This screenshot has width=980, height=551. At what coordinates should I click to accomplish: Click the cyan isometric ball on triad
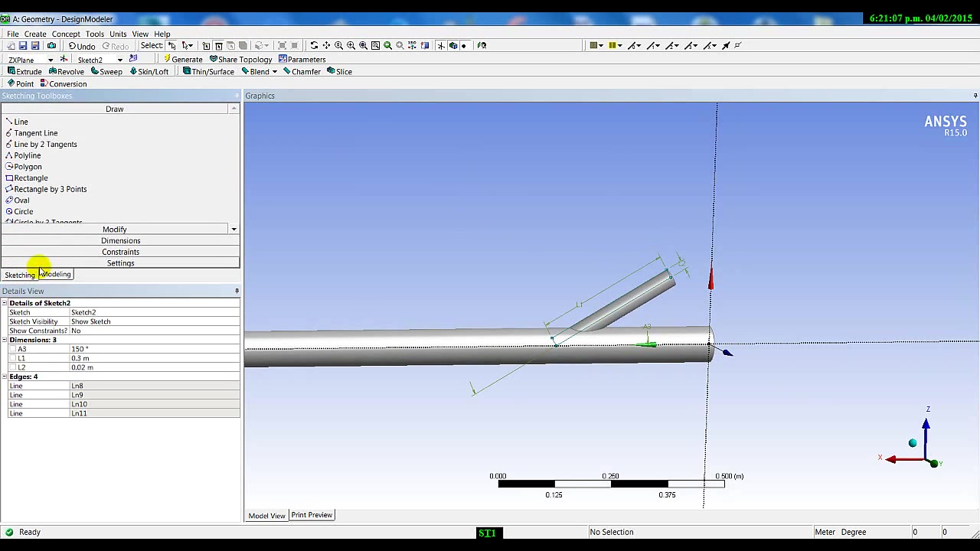913,443
